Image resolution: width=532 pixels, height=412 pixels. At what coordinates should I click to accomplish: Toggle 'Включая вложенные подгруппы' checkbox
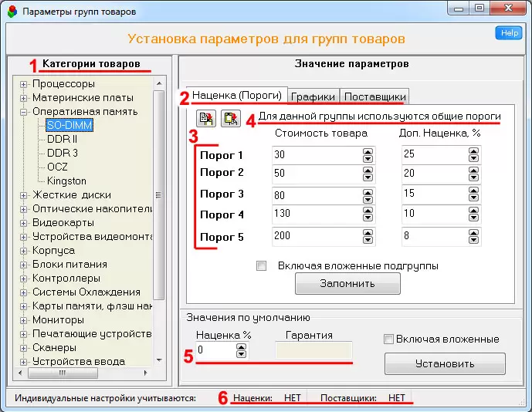pos(262,265)
